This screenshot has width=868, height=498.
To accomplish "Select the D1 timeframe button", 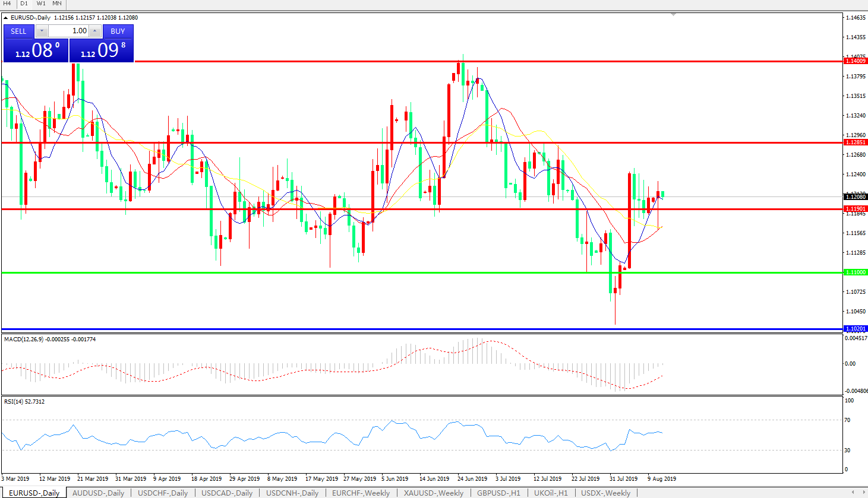I will (x=24, y=4).
